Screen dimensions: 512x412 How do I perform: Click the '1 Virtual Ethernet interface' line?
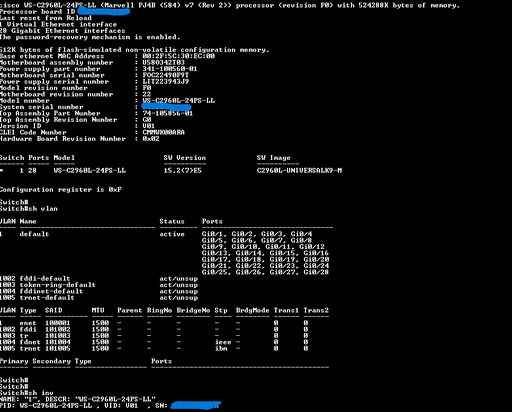(x=58, y=24)
